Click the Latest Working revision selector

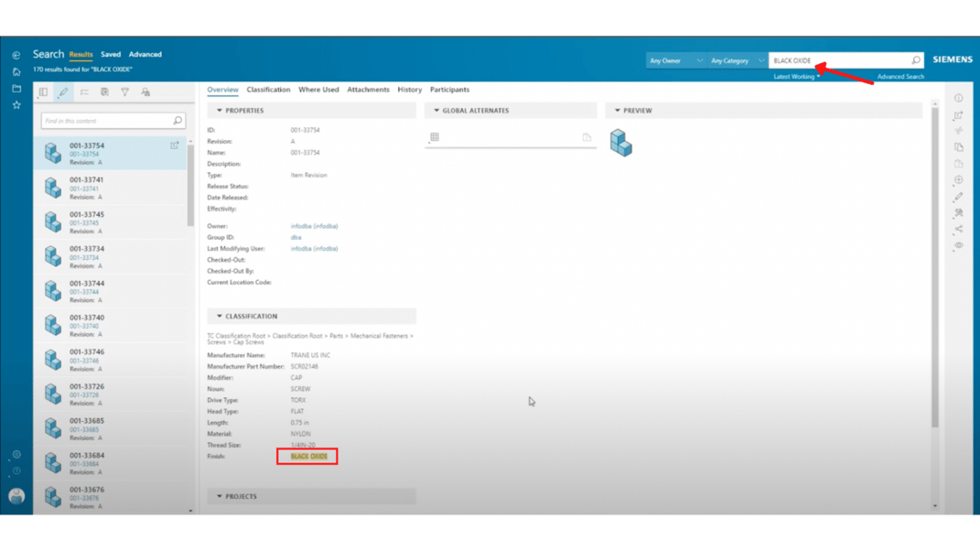[x=794, y=76]
